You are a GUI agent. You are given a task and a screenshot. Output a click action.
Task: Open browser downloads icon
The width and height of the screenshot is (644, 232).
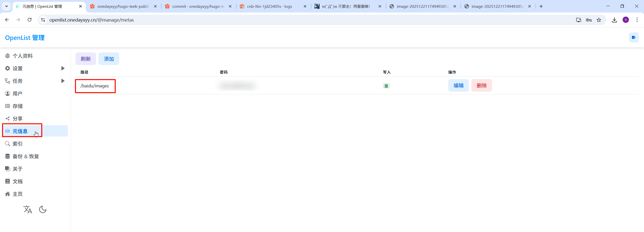pyautogui.click(x=614, y=20)
